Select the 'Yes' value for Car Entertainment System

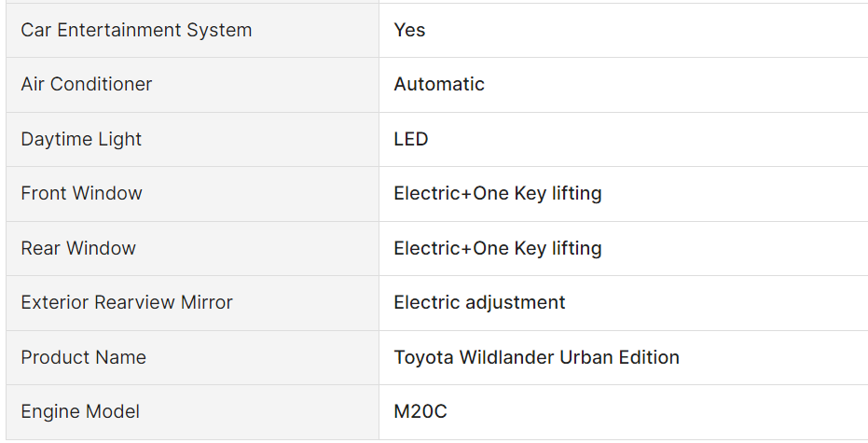[409, 30]
